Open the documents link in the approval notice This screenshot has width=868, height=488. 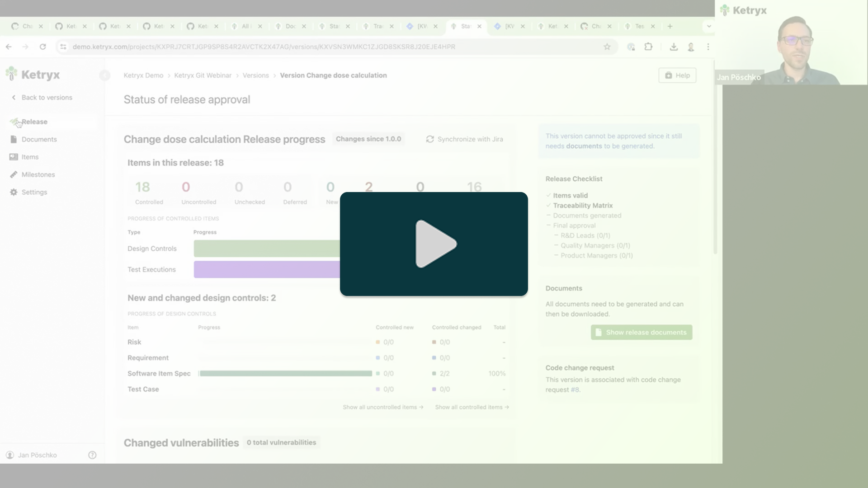584,146
